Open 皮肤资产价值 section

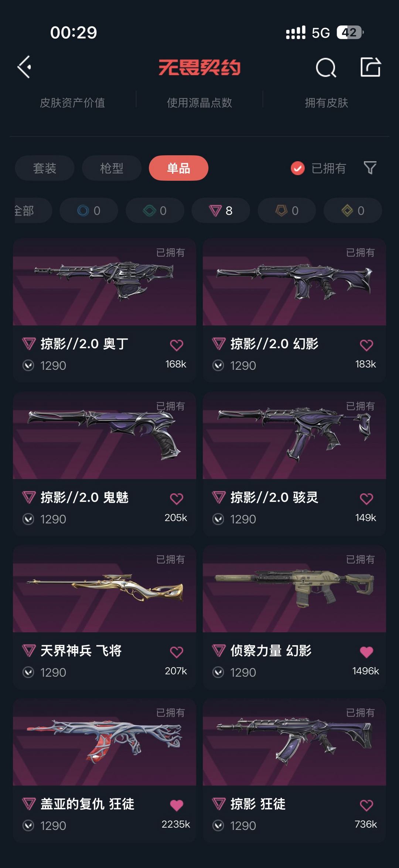(72, 103)
